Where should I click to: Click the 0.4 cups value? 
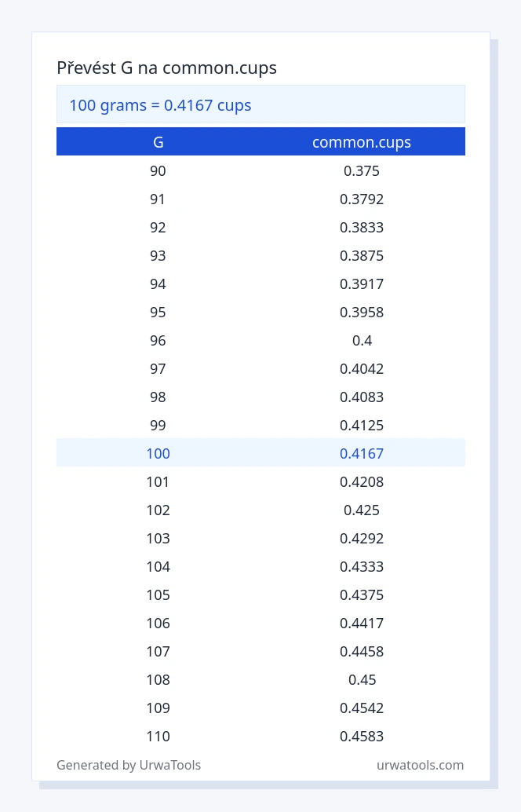pyautogui.click(x=362, y=340)
